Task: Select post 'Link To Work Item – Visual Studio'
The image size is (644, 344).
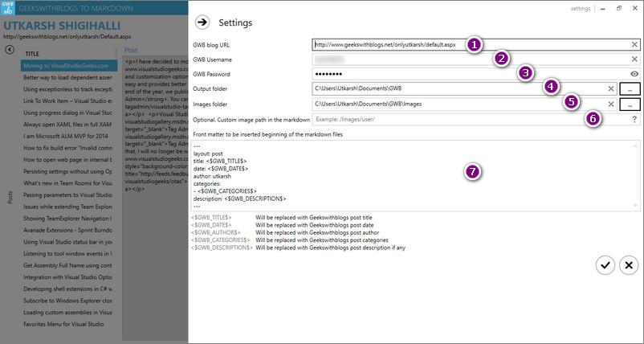Action: [x=69, y=100]
